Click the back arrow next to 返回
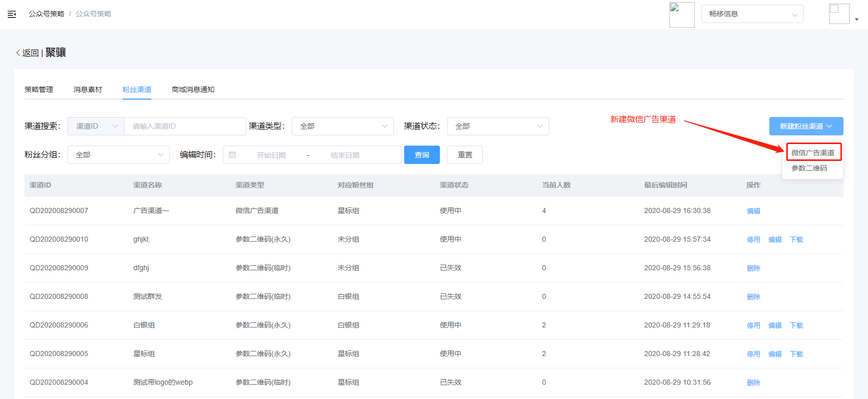This screenshot has width=868, height=399. click(18, 53)
